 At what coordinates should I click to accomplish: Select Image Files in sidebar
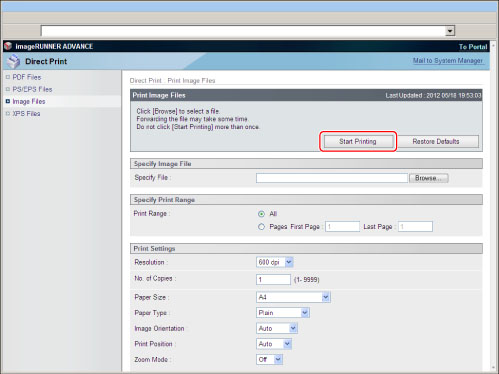(29, 101)
